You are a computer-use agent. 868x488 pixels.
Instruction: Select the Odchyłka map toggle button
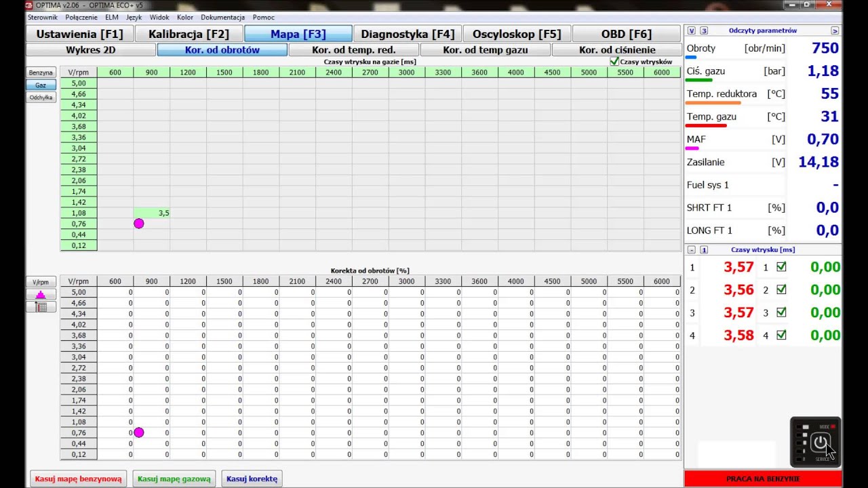click(41, 97)
